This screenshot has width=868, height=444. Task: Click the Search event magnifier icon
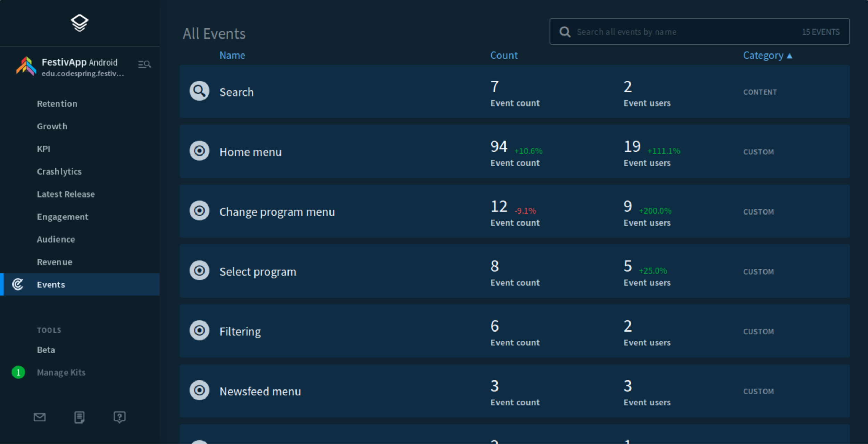[x=199, y=91]
